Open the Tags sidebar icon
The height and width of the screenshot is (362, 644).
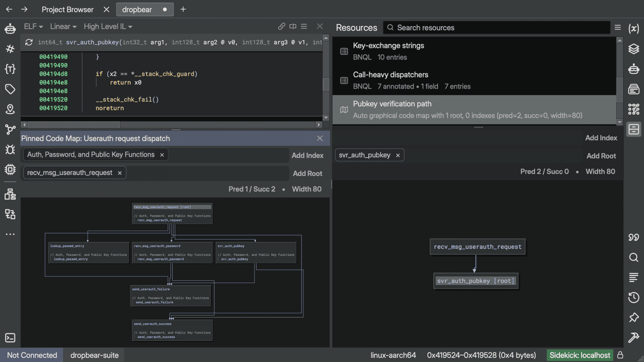point(10,89)
